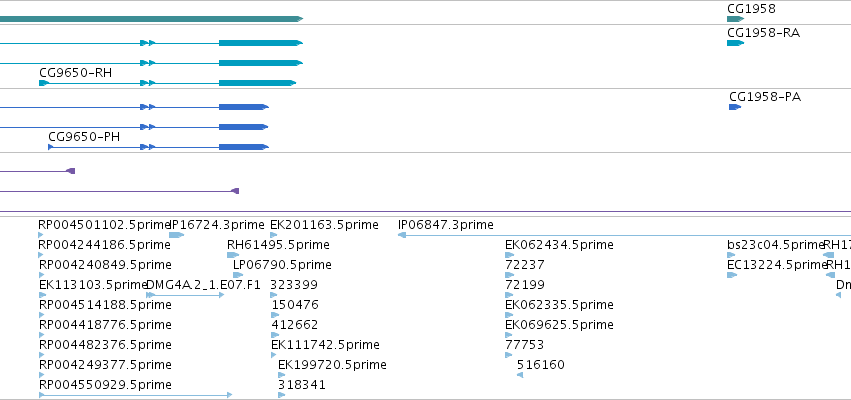Click the EK062434.5prime label
Image resolution: width=851 pixels, height=400 pixels.
559,245
